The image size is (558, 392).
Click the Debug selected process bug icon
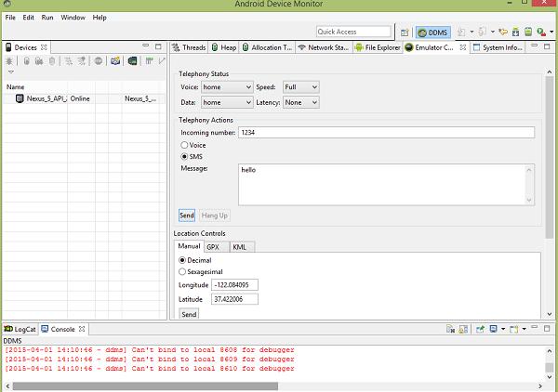9,60
